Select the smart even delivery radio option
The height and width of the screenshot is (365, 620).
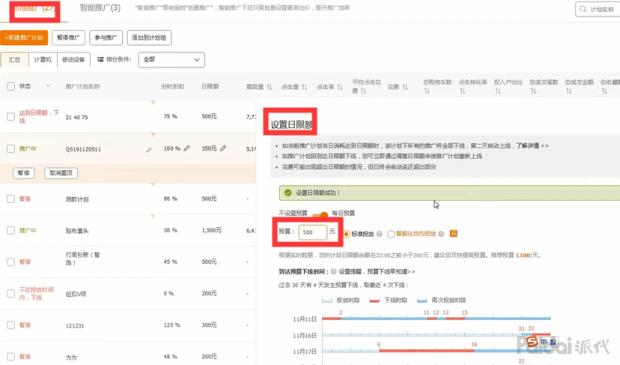click(391, 234)
